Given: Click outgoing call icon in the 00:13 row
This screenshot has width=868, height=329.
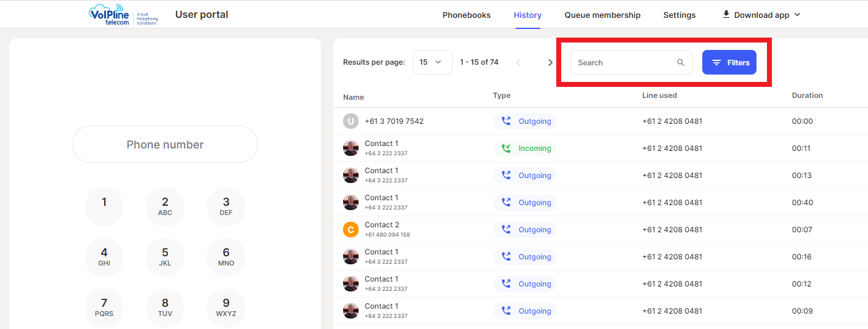Looking at the screenshot, I should [x=506, y=176].
